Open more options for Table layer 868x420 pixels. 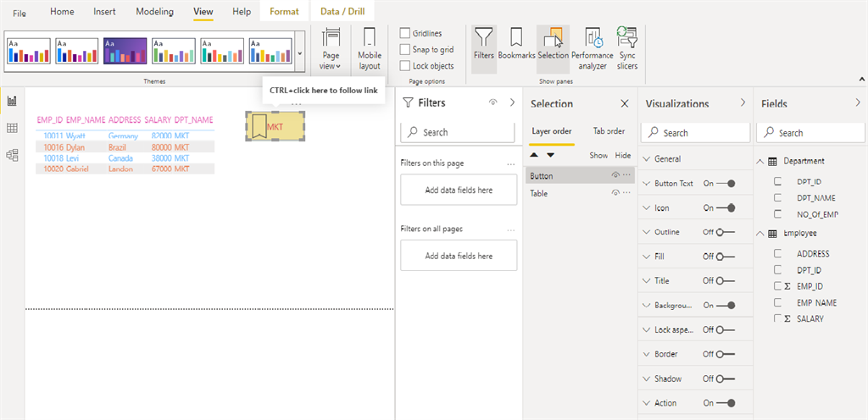point(626,193)
